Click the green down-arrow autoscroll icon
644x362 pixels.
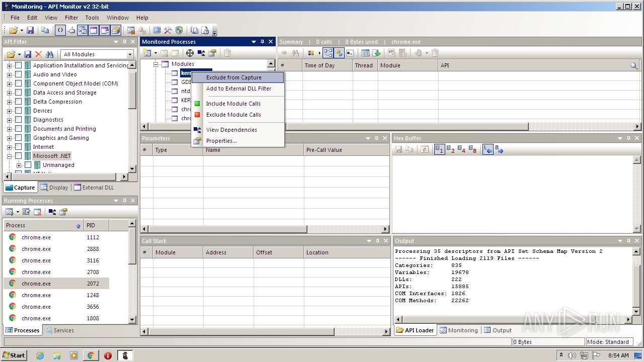coord(376,53)
